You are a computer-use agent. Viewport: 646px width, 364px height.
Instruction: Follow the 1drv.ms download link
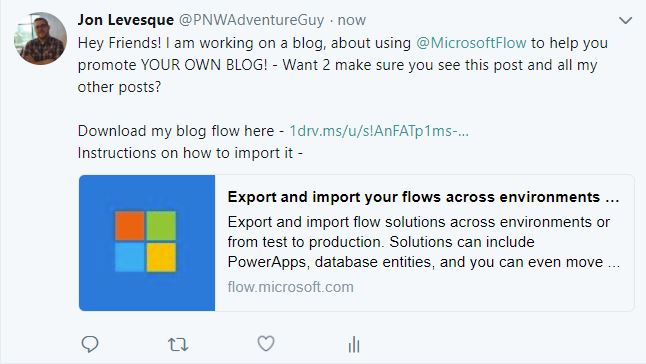click(379, 131)
